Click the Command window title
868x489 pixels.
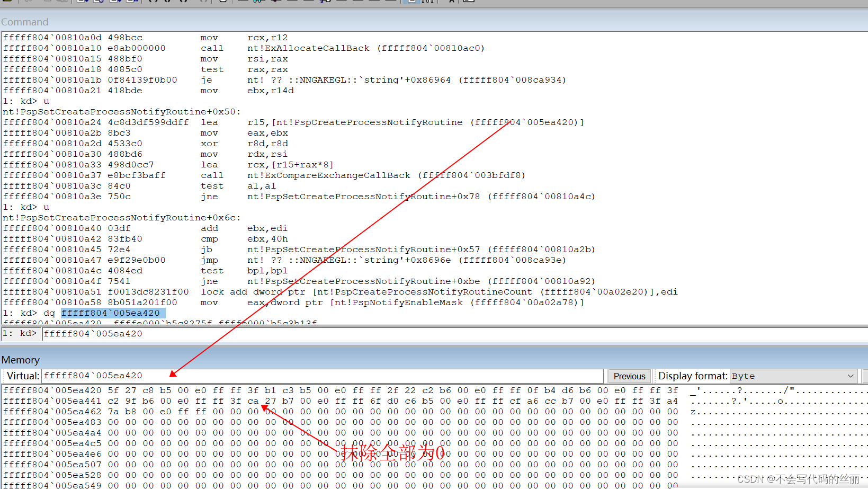24,22
